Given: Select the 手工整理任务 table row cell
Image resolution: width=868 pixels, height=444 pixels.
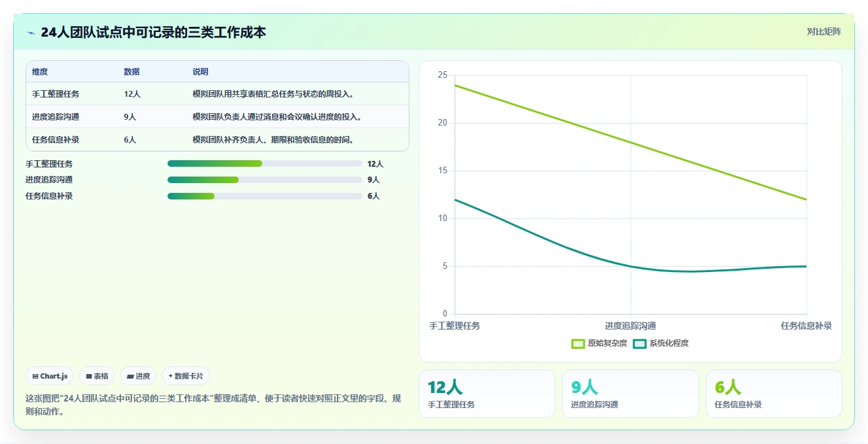Looking at the screenshot, I should click(56, 94).
